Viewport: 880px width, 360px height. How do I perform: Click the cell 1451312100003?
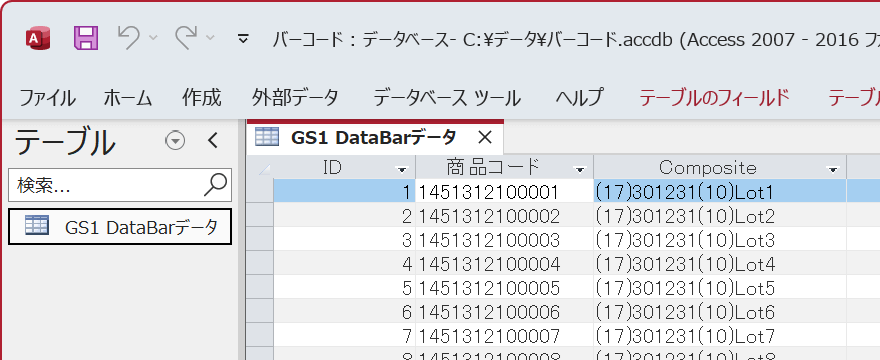point(505,239)
